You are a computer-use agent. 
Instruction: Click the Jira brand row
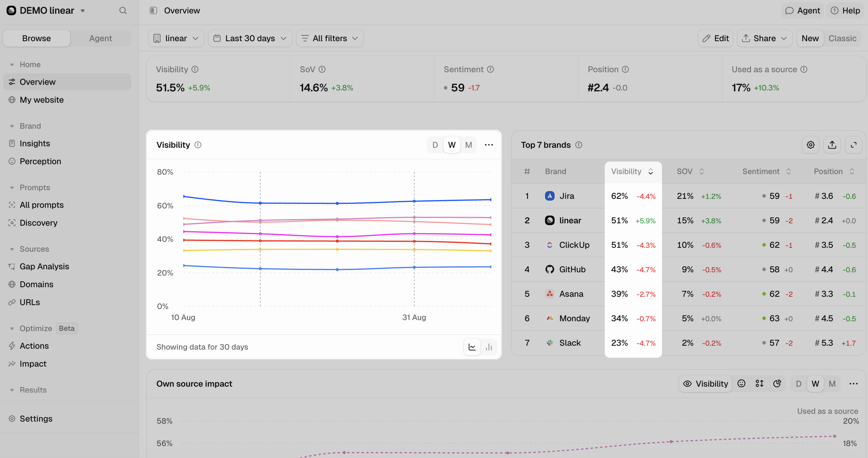point(688,196)
